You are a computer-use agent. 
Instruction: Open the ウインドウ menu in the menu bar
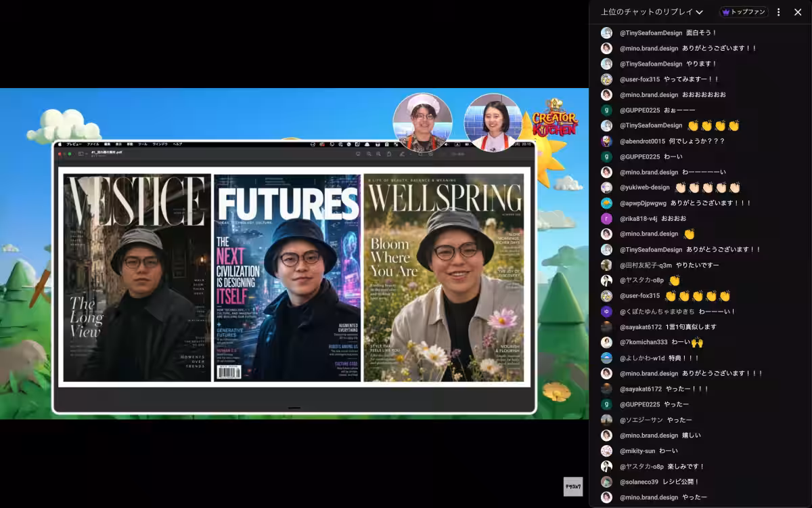160,144
